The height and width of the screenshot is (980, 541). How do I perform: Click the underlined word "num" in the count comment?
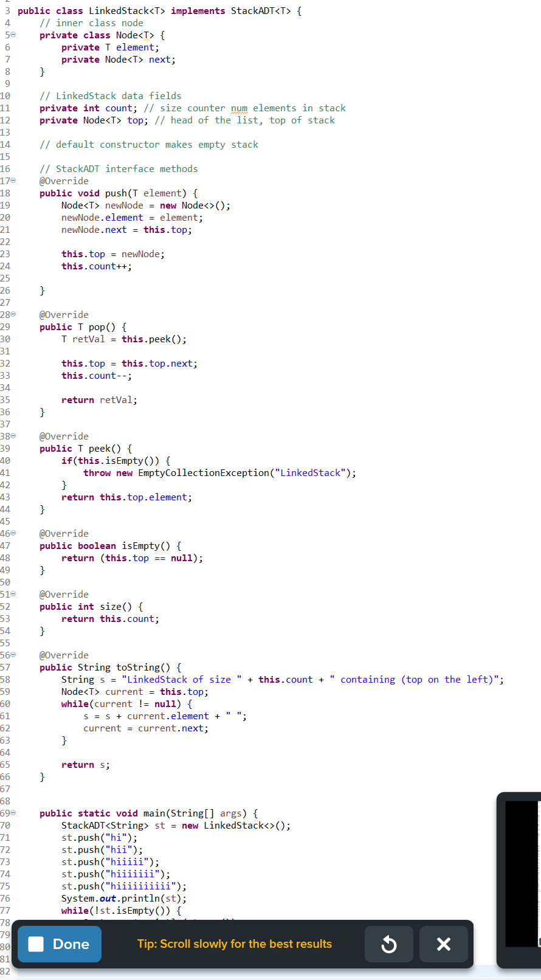point(239,108)
